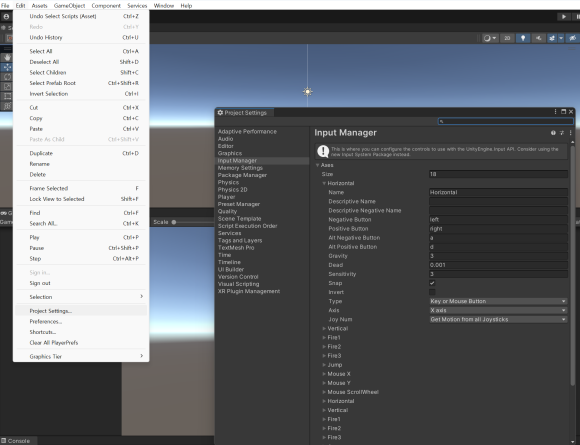
Task: Open the Graphics Tier submenu
Action: point(81,356)
